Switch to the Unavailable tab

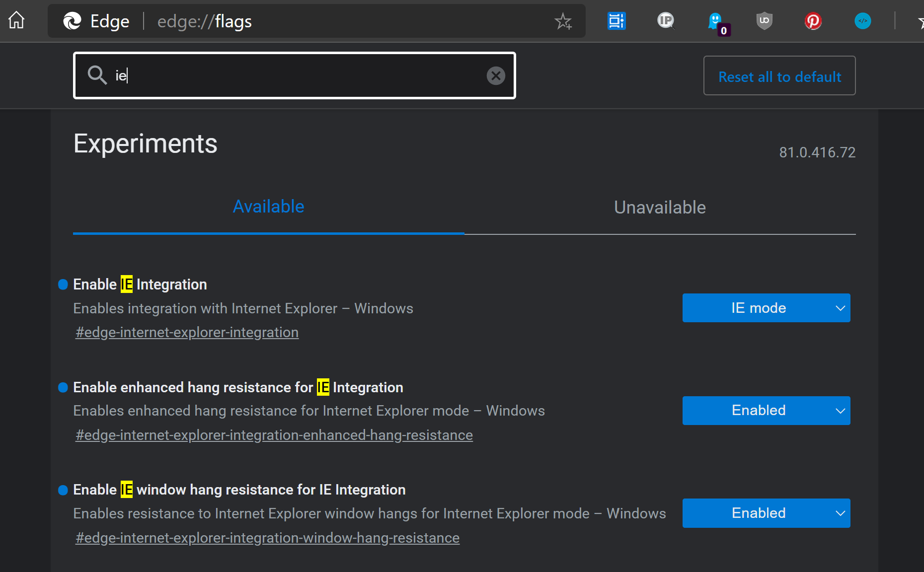click(x=660, y=207)
